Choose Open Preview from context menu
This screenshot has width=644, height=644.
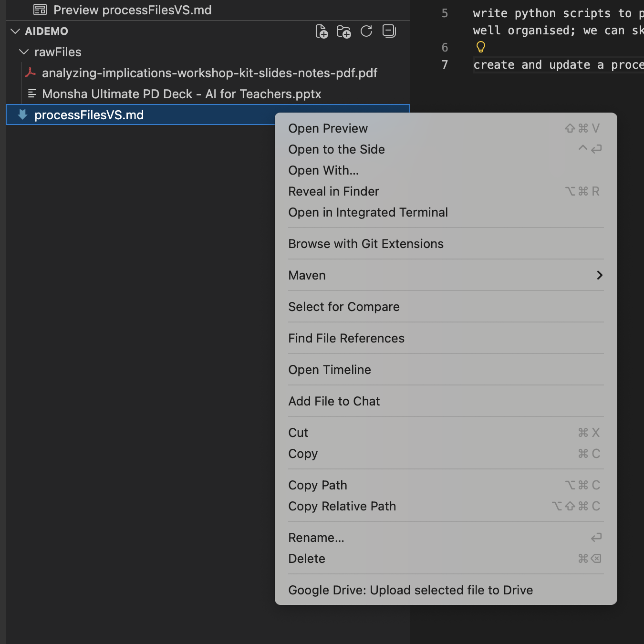pos(328,128)
